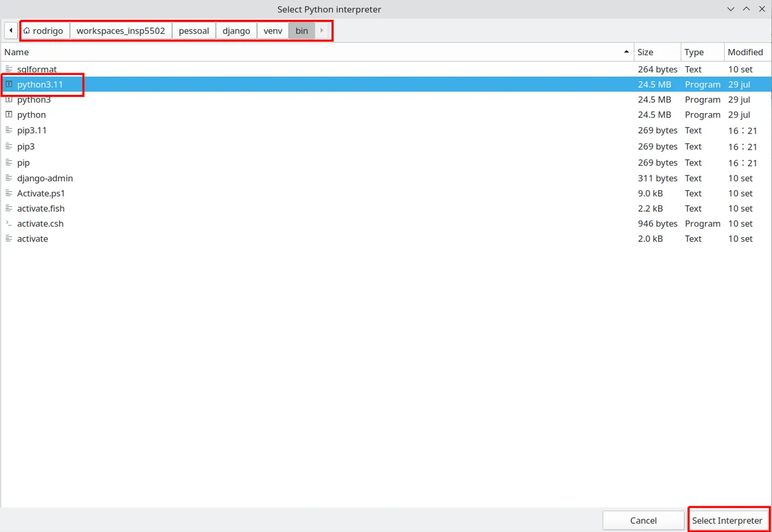The image size is (772, 532).
Task: Click the activate.fish file icon
Action: (x=9, y=208)
